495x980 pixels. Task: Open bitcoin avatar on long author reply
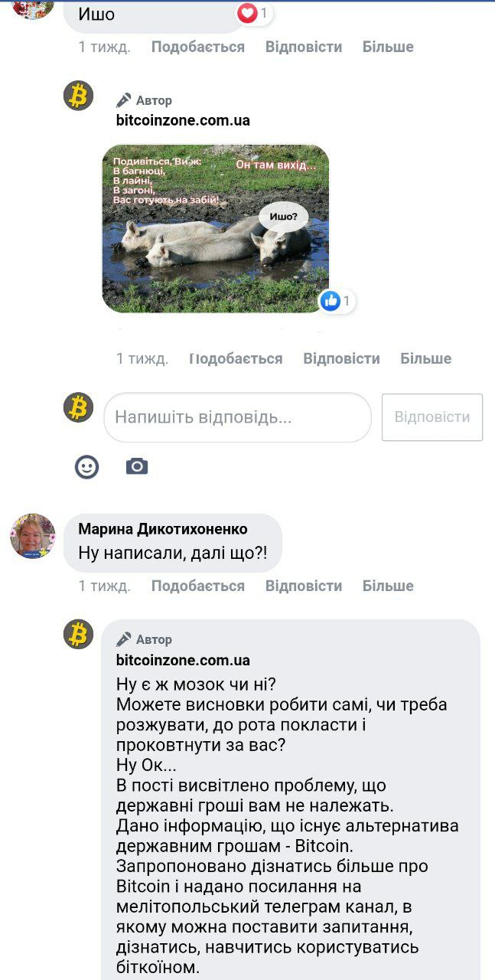point(78,635)
